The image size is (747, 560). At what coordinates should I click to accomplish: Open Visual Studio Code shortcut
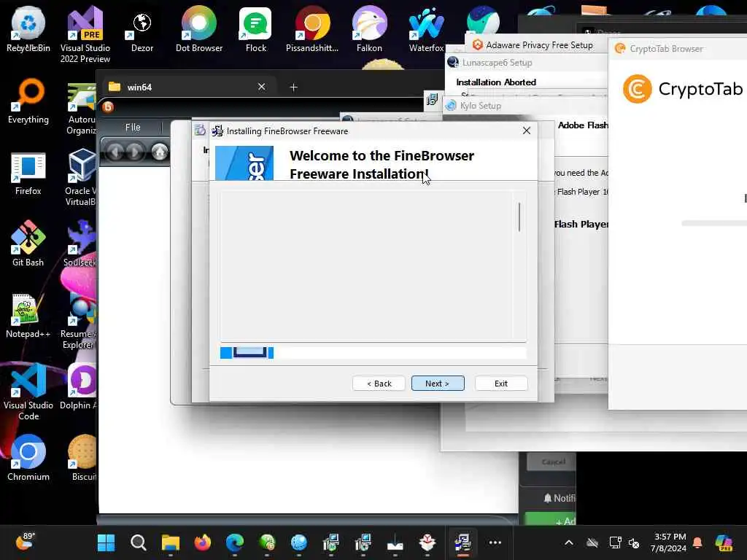pyautogui.click(x=28, y=392)
